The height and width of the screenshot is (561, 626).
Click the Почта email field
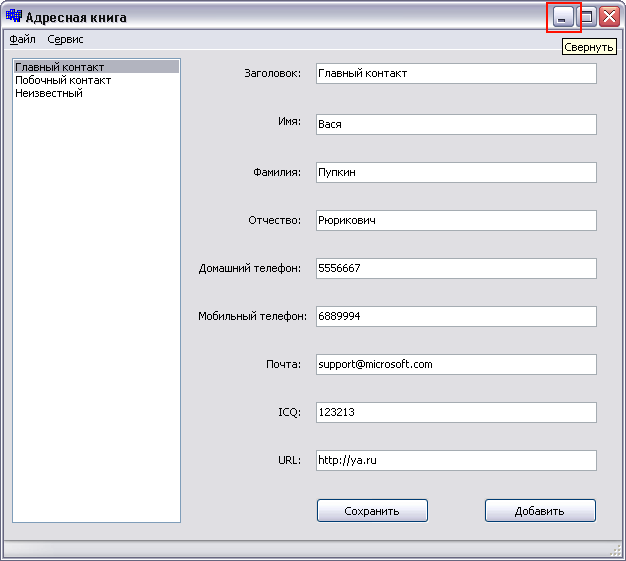point(455,364)
